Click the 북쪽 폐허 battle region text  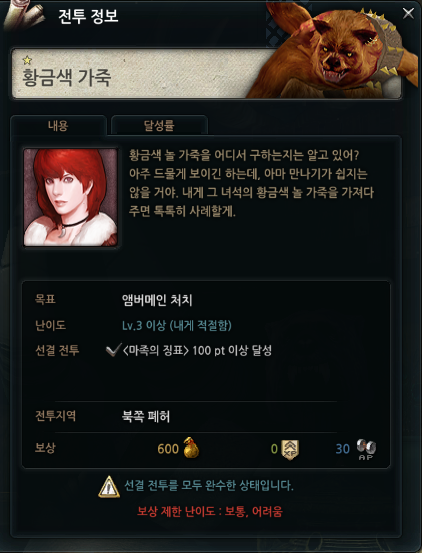click(146, 417)
